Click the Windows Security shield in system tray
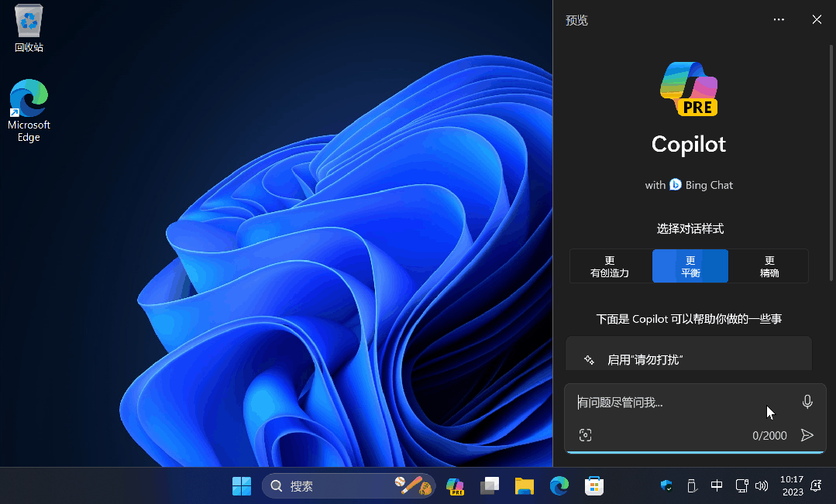Screen dimensions: 836x504 666,485
